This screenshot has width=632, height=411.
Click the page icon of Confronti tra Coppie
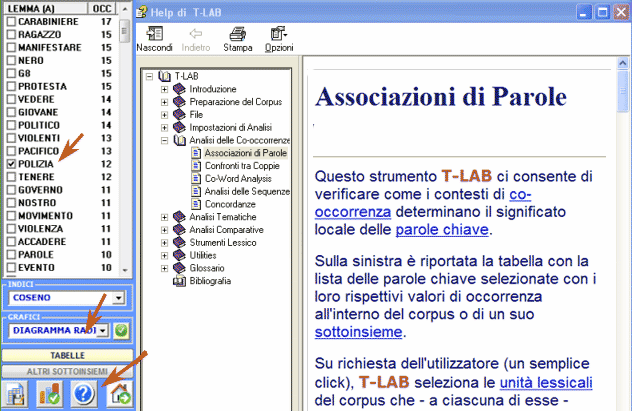(x=196, y=166)
